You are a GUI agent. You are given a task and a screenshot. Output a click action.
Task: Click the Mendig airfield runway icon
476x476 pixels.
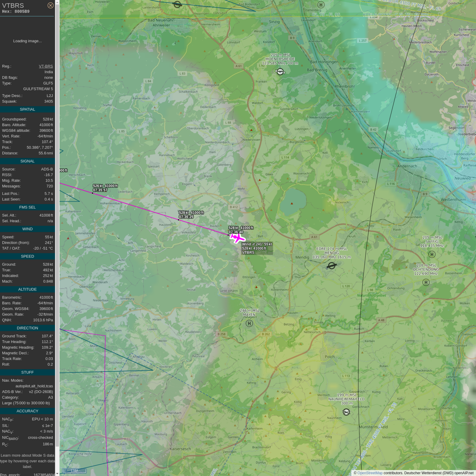click(332, 266)
